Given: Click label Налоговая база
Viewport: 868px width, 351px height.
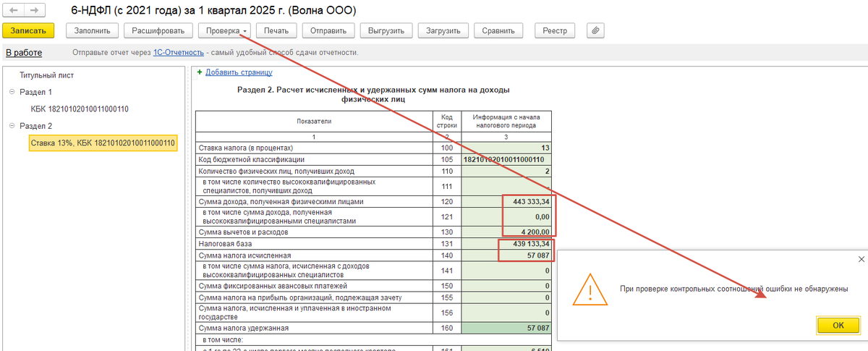Looking at the screenshot, I should 226,244.
